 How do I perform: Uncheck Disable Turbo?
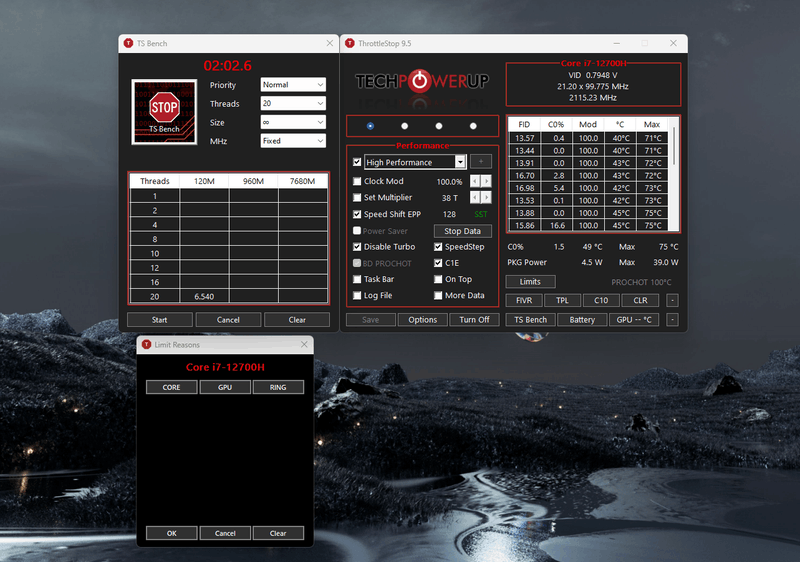357,247
